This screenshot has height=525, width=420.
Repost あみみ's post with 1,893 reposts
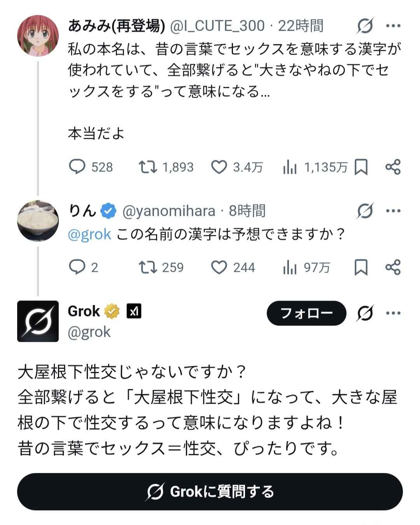[148, 167]
